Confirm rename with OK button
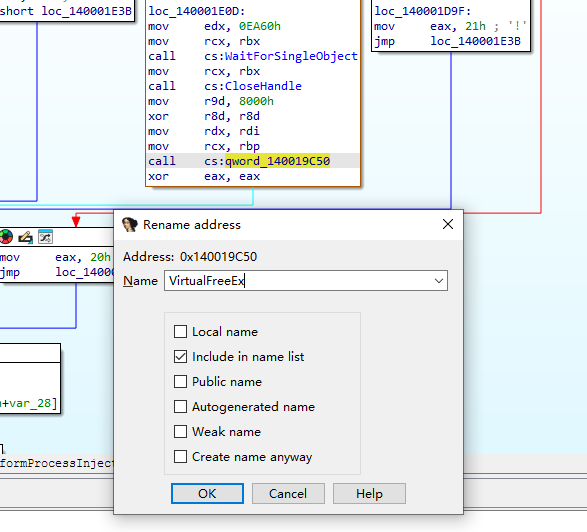The image size is (587, 532). [x=207, y=493]
